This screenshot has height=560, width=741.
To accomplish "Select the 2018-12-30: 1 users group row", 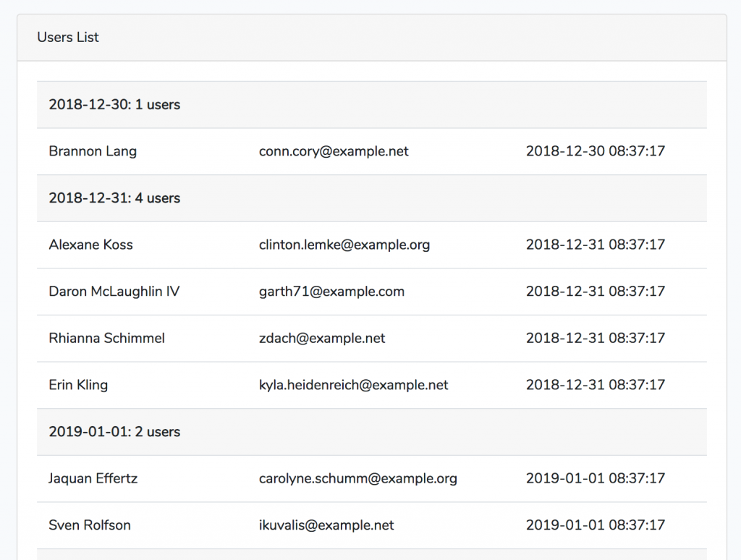I will click(x=114, y=105).
